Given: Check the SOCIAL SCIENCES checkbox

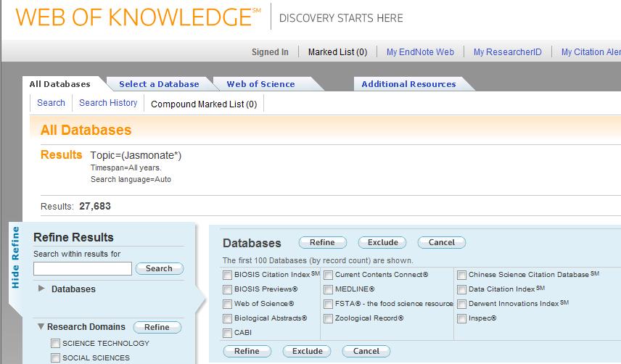Looking at the screenshot, I should (x=55, y=358).
